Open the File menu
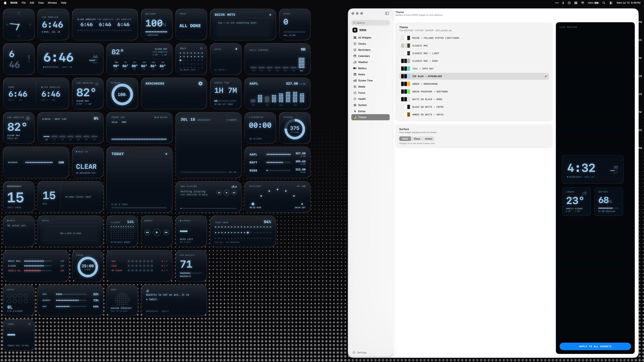Viewport: 644px width, 362px height. 24,3
